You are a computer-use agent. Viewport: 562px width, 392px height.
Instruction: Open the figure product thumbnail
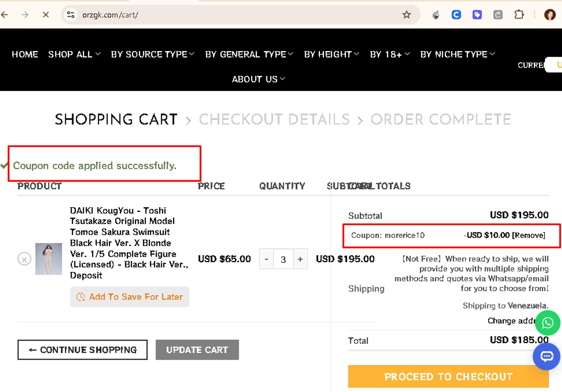click(x=49, y=259)
